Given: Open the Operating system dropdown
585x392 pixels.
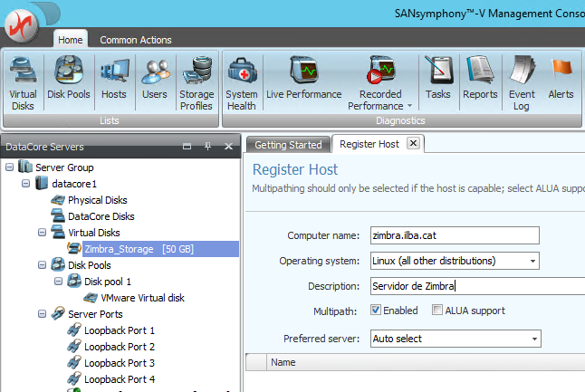Looking at the screenshot, I should point(532,261).
